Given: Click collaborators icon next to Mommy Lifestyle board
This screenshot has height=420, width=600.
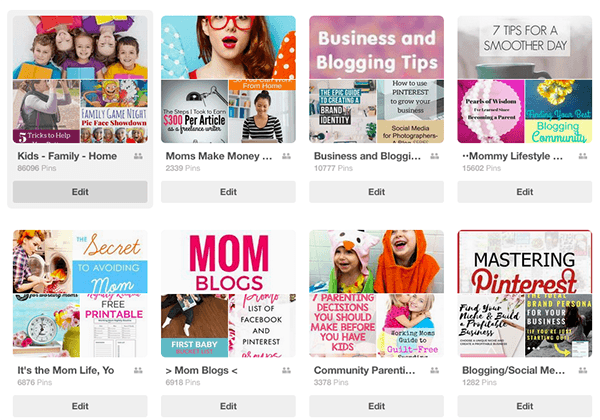Looking at the screenshot, I should 583,156.
